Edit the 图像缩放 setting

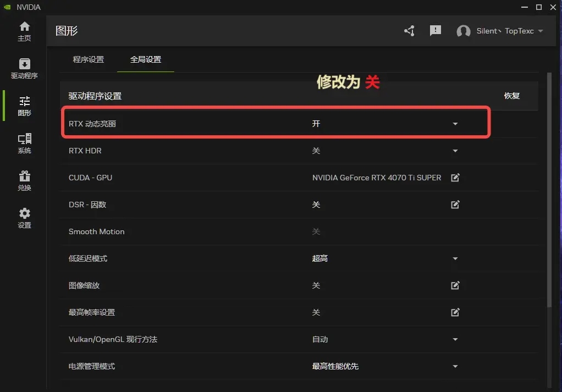point(455,285)
